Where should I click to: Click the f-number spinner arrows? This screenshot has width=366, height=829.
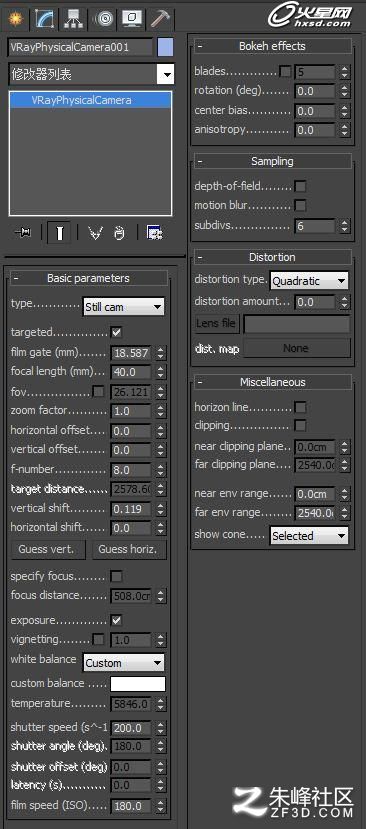160,470
